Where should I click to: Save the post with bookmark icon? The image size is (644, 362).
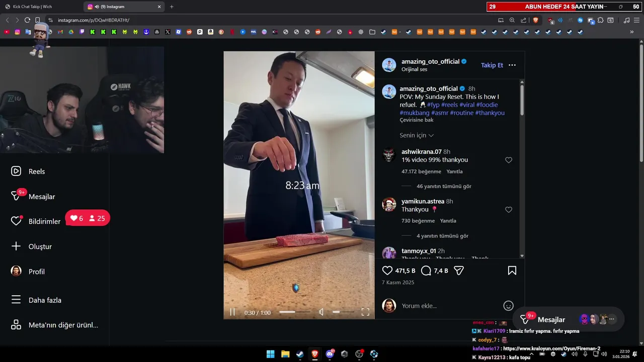pos(512,270)
